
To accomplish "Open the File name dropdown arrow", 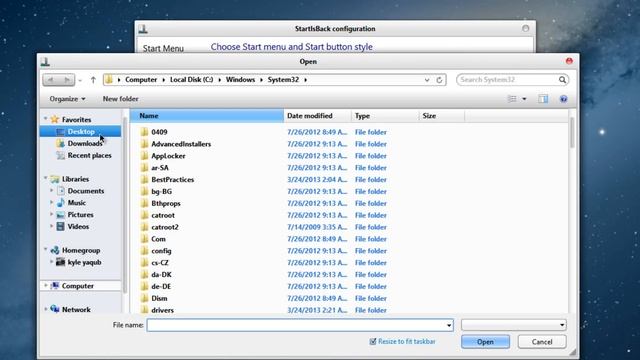I will 449,325.
